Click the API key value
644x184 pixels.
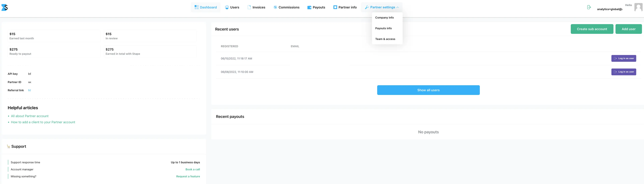pos(30,74)
